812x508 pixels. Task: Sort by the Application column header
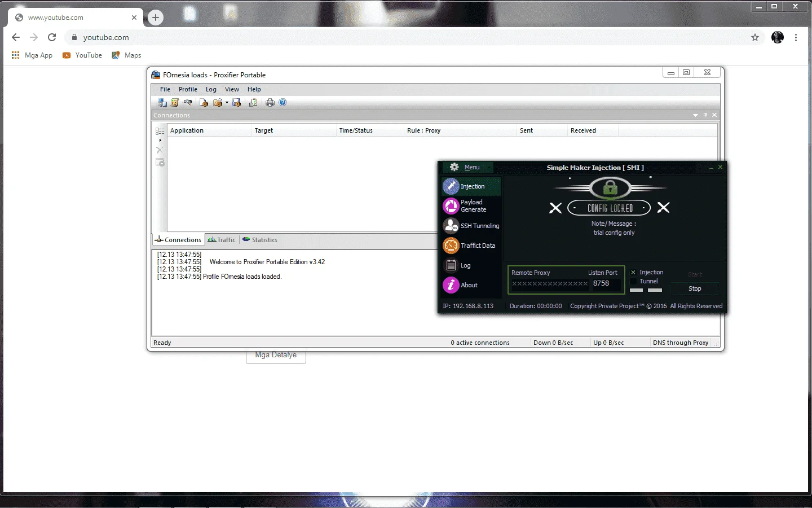[209, 130]
